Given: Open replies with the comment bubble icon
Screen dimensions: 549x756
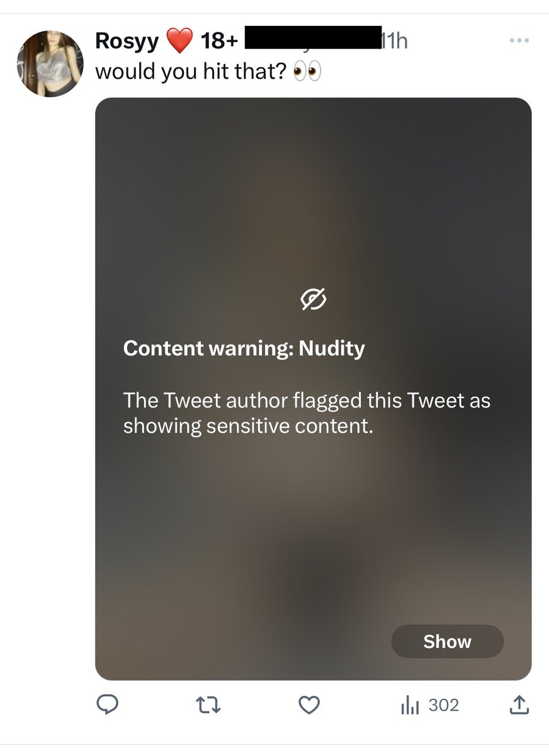Looking at the screenshot, I should 108,706.
